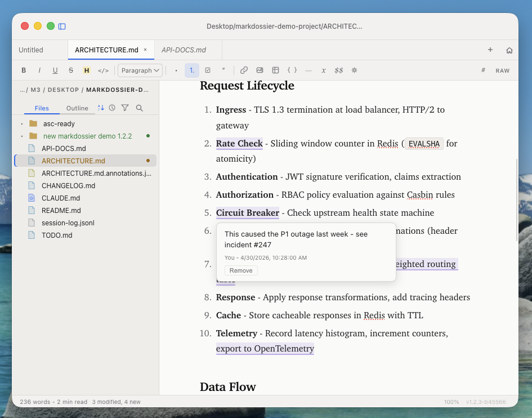Insert inline math x
The height and width of the screenshot is (418, 532).
pos(324,70)
